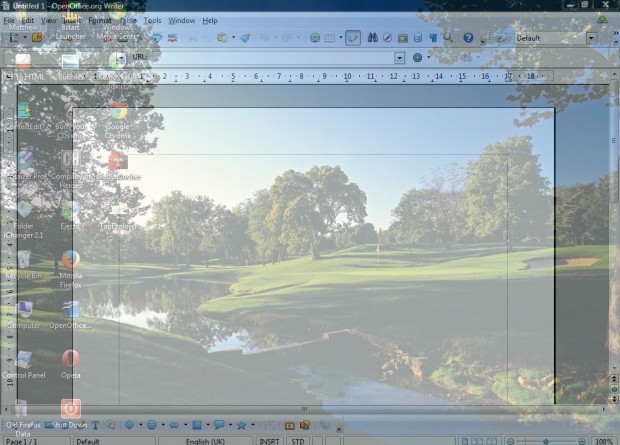
Task: Select the Callouts speech bubble tool
Action: point(219,425)
